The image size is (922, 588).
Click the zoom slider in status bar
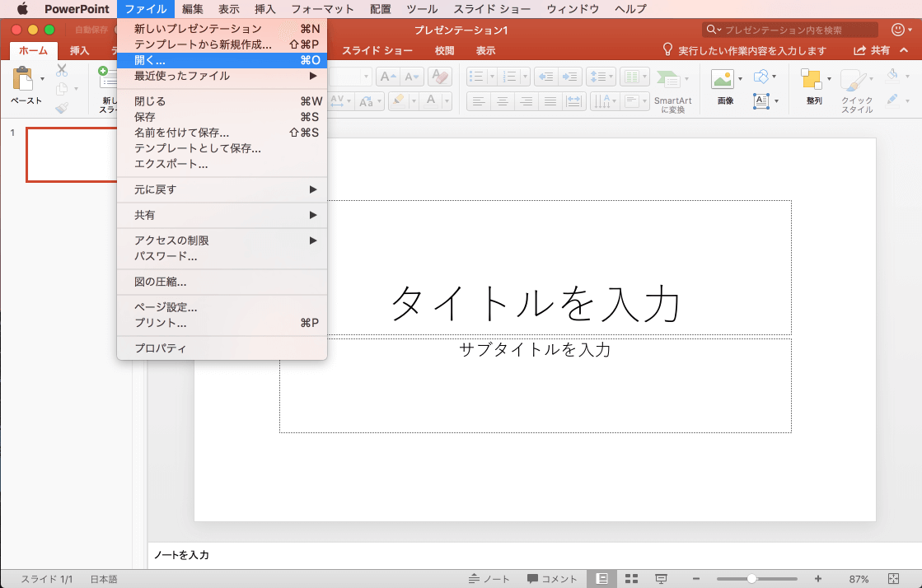(752, 579)
